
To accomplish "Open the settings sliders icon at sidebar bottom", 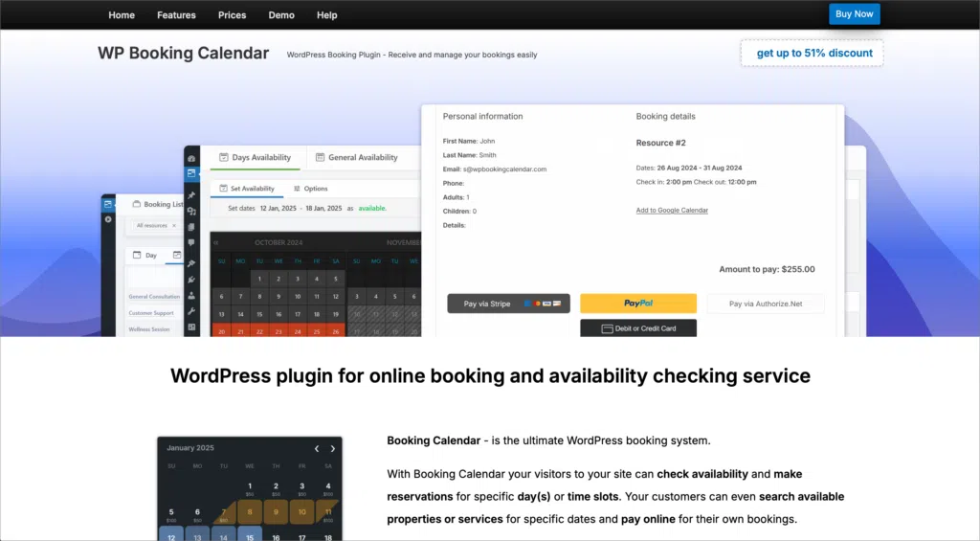I will [191, 327].
